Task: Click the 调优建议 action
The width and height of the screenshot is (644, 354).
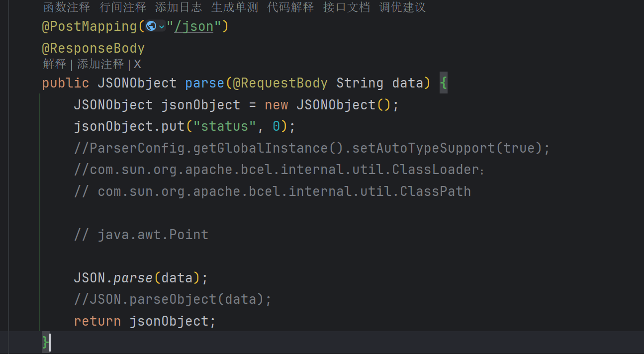Action: click(402, 7)
